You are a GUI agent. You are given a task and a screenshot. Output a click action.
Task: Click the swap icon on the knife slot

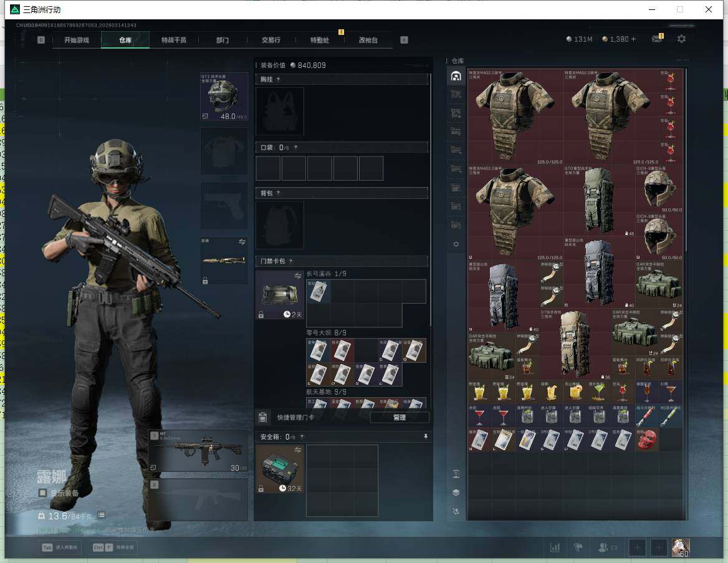tap(242, 242)
